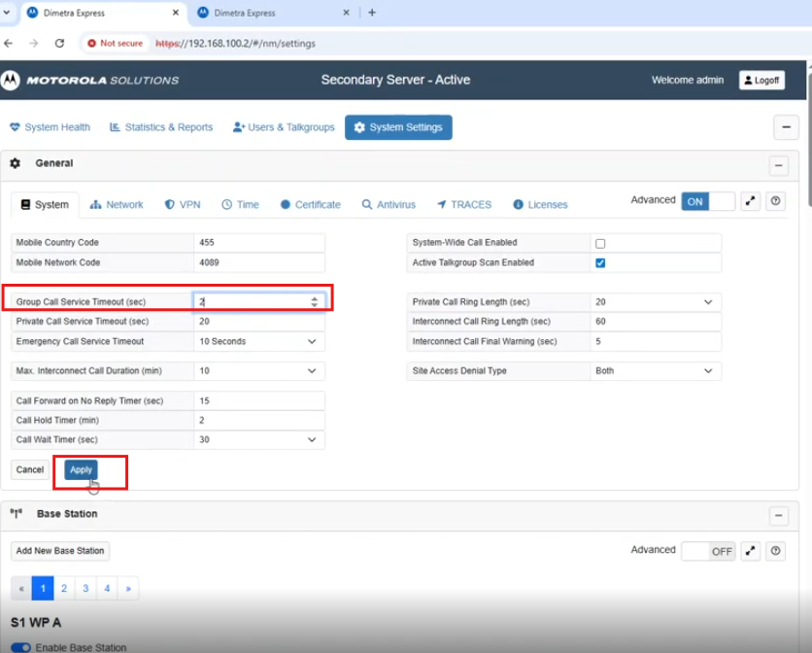This screenshot has height=653, width=812.
Task: Expand the Base Station panel to full screen
Action: 751,551
